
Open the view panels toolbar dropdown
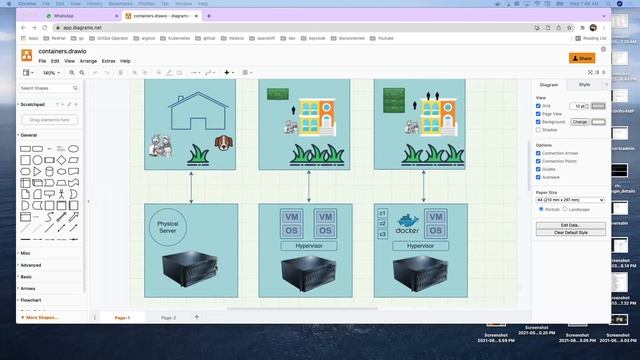pos(28,73)
